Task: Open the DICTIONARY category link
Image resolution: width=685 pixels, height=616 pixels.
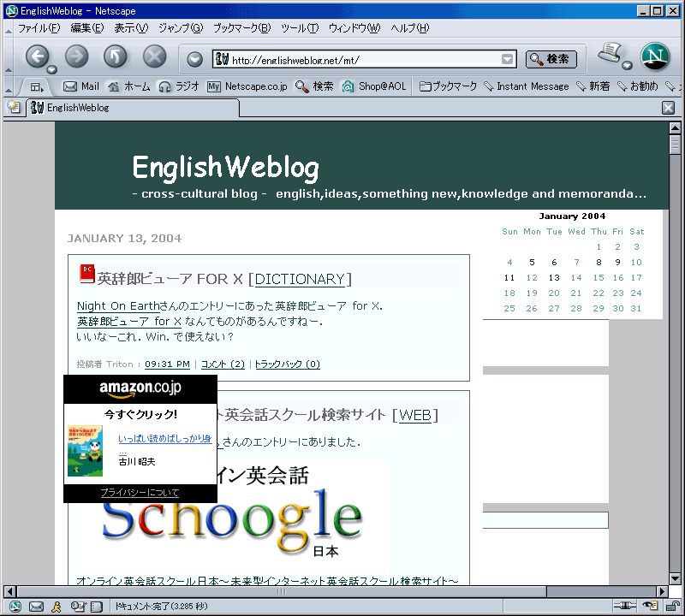Action: 300,279
